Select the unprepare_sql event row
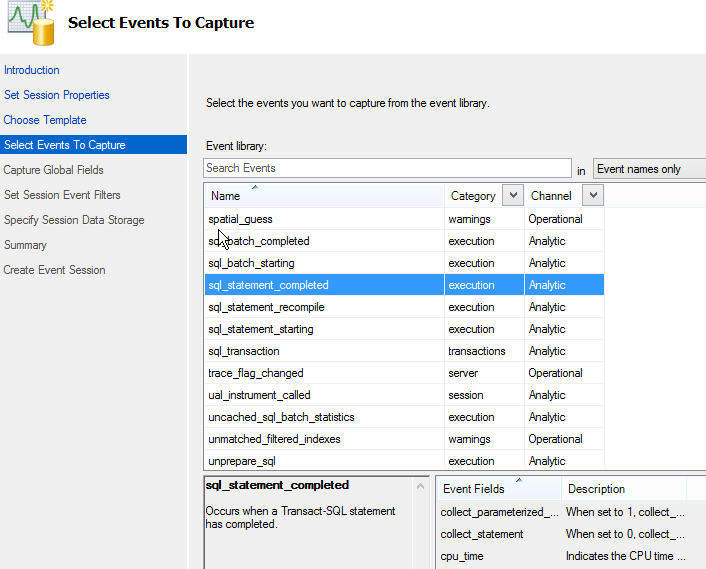Screen dimensions: 706x569 pos(242,461)
